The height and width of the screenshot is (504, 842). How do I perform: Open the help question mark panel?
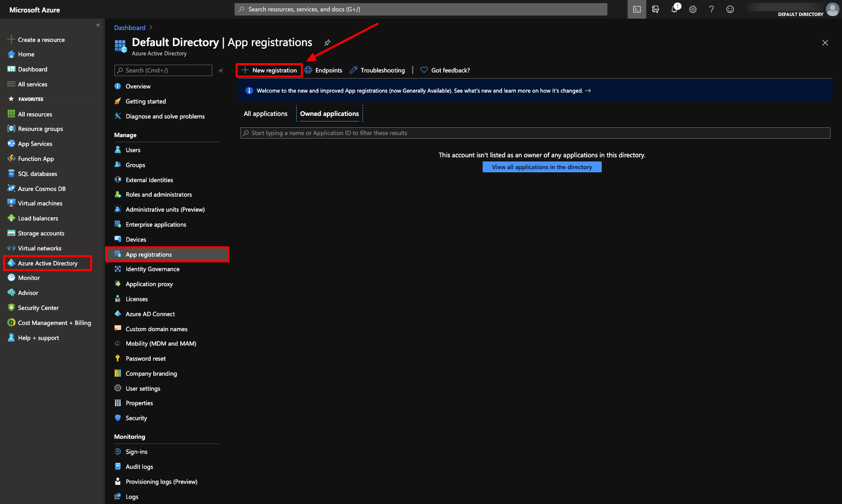coord(711,9)
